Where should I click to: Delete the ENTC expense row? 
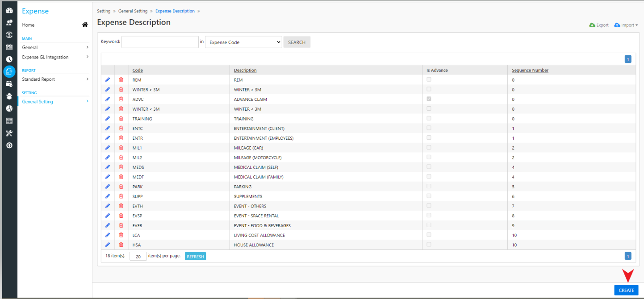pyautogui.click(x=121, y=129)
